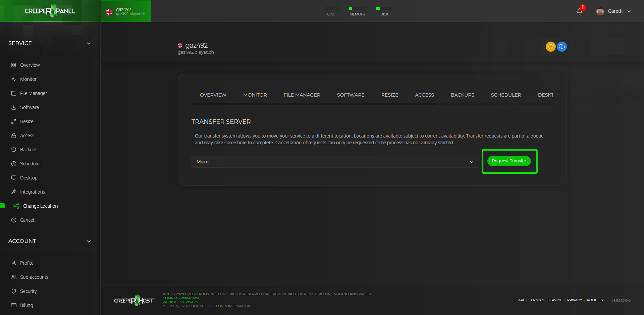Collapse the ACCOUNT sidebar section
Viewport: 644px width, 315px height.
pyautogui.click(x=89, y=241)
